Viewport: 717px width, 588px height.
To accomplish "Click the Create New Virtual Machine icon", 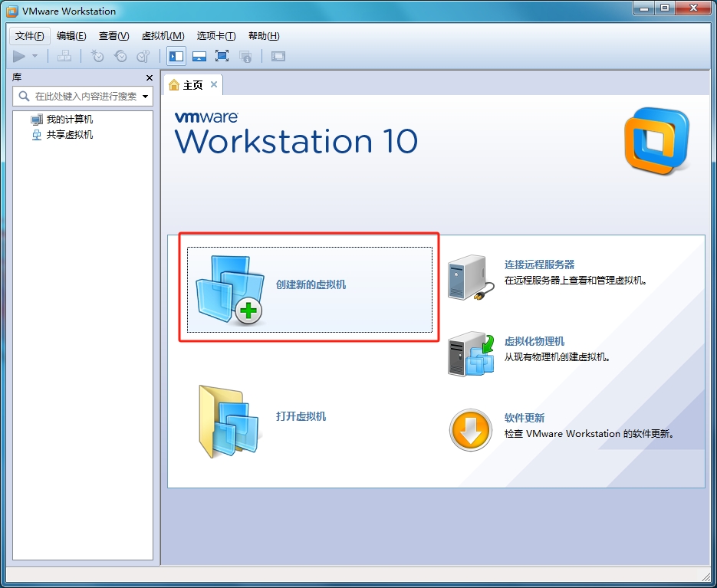I will click(x=229, y=289).
